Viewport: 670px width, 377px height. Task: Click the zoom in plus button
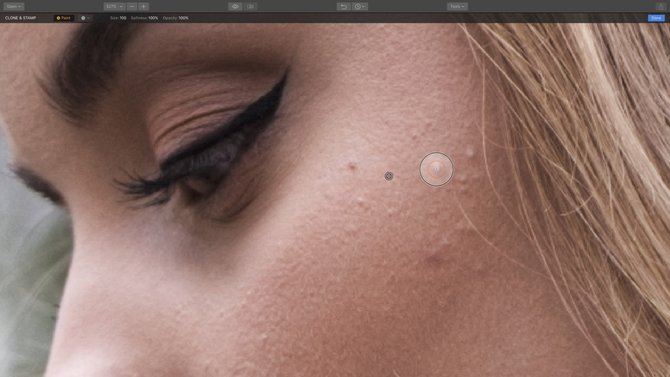click(144, 6)
